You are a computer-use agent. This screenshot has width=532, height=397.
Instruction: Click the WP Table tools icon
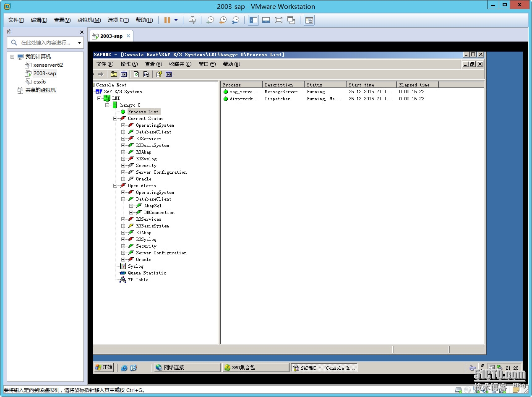pyautogui.click(x=123, y=279)
